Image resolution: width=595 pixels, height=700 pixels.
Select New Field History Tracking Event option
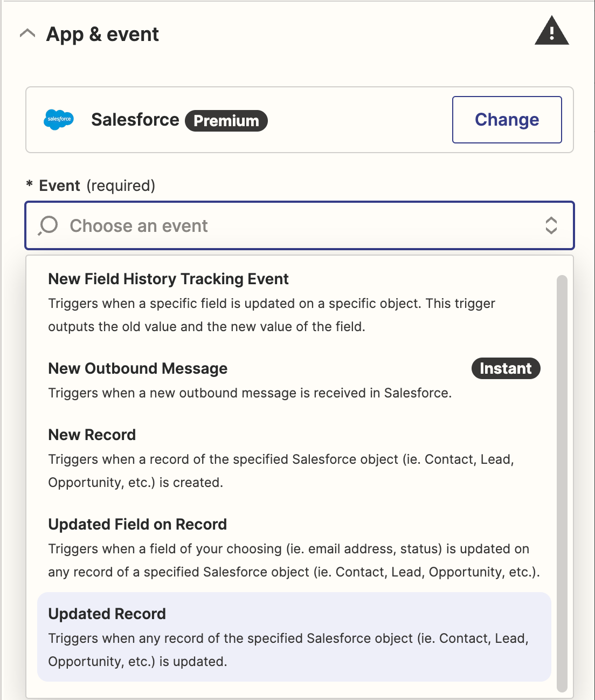coord(294,302)
